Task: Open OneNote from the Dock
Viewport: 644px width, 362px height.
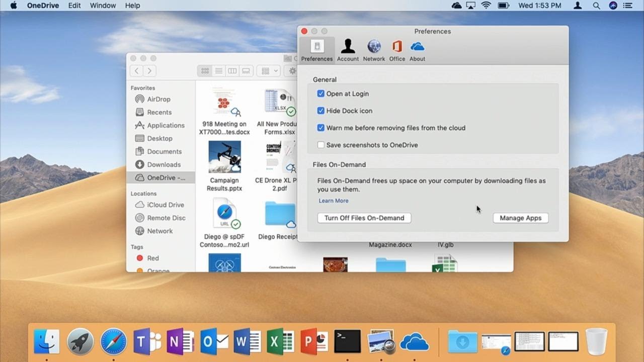Action: [181, 342]
